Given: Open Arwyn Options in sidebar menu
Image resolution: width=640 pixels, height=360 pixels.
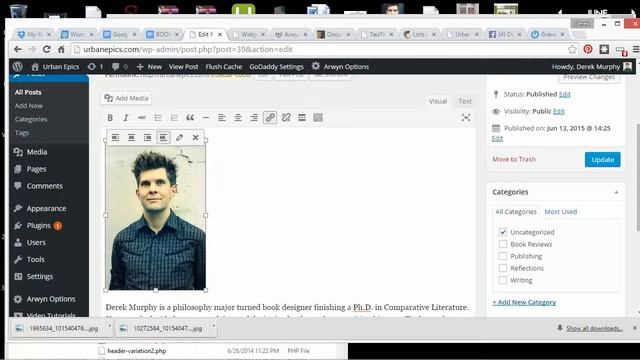Looking at the screenshot, I should pyautogui.click(x=51, y=299).
